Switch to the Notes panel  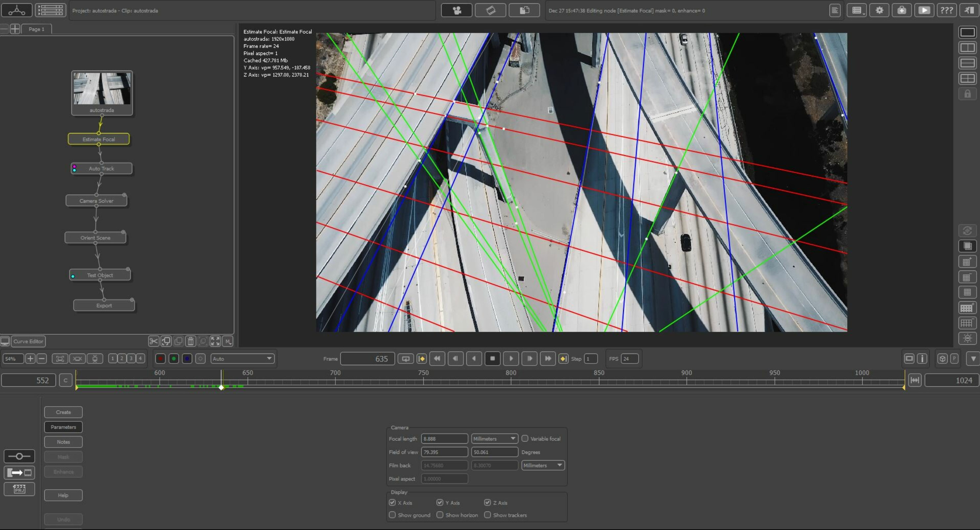tap(63, 442)
